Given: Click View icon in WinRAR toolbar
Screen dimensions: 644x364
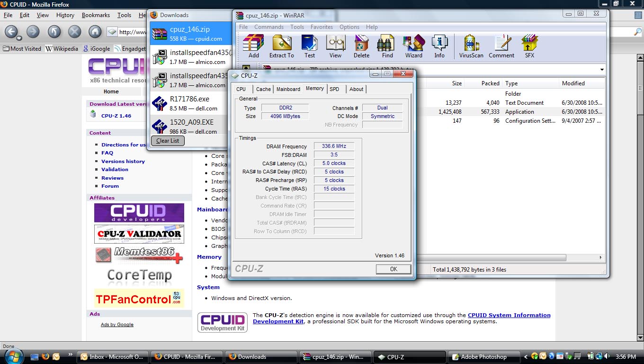Looking at the screenshot, I should (335, 46).
